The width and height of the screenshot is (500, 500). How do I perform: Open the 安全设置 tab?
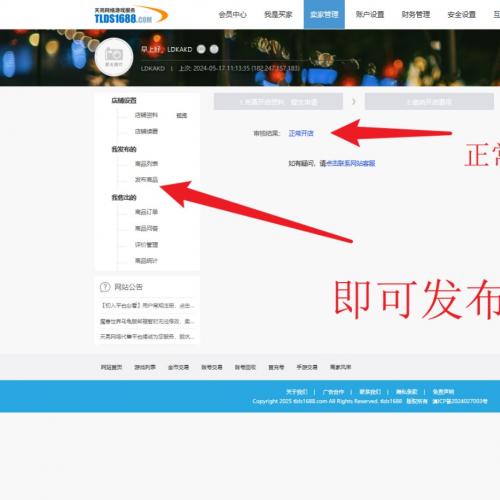461,15
